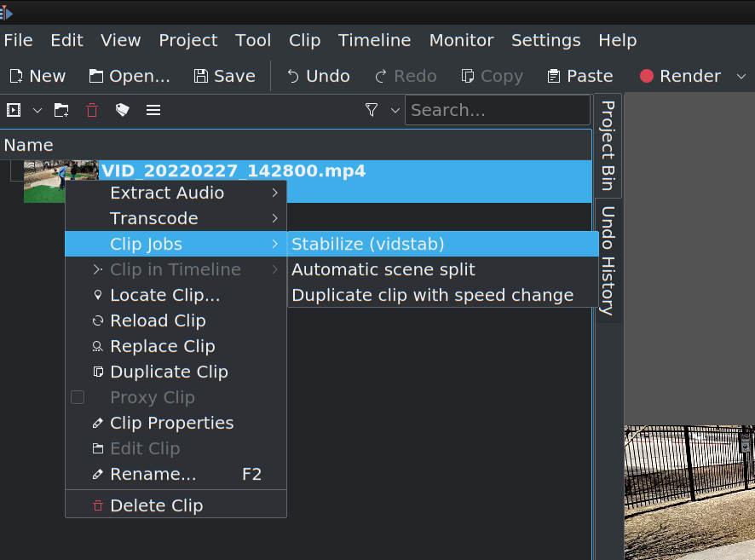Expand the filter options dropdown arrow
Image resolution: width=755 pixels, height=560 pixels.
tap(395, 110)
